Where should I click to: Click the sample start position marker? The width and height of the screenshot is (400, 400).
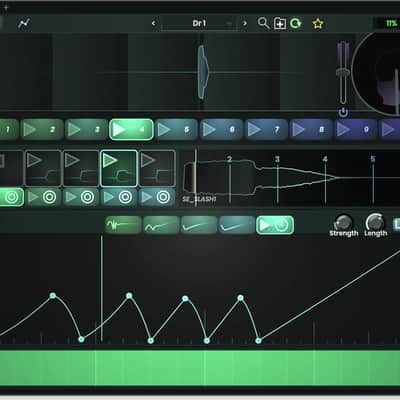click(196, 178)
